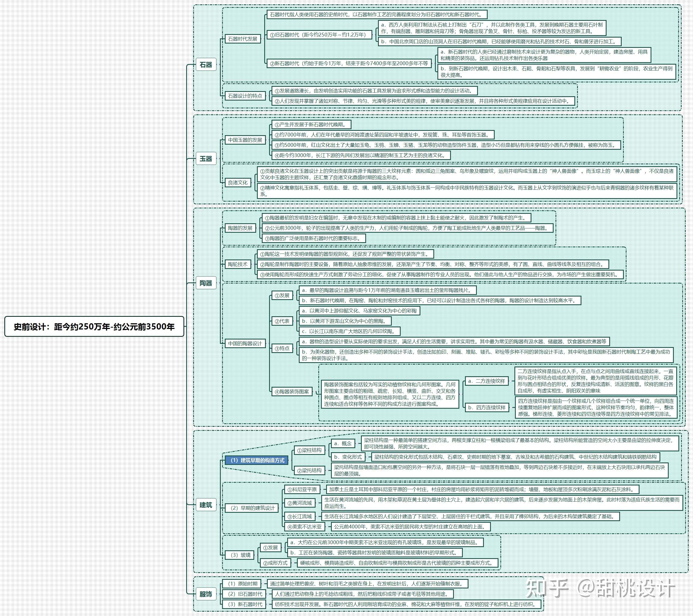This screenshot has width=693, height=616.
Task: Click note a. 大约在公元前3000年中期美索不达米亚
Action: coord(385,542)
